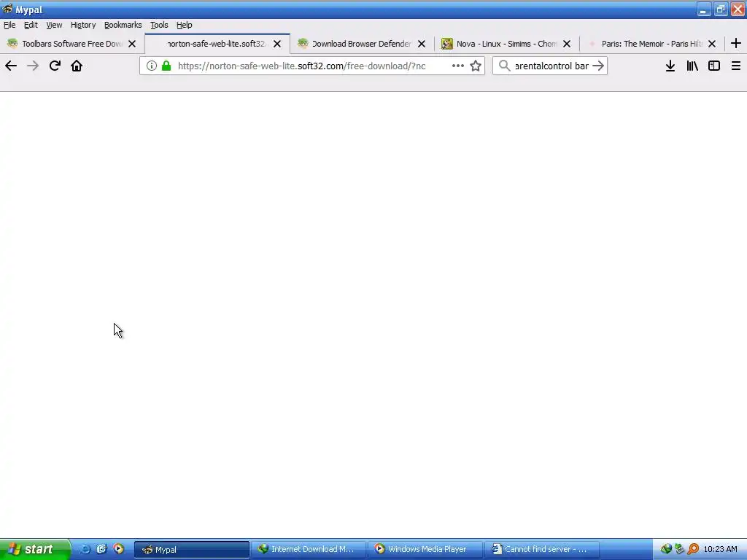Open the Windows Start menu

[35, 550]
